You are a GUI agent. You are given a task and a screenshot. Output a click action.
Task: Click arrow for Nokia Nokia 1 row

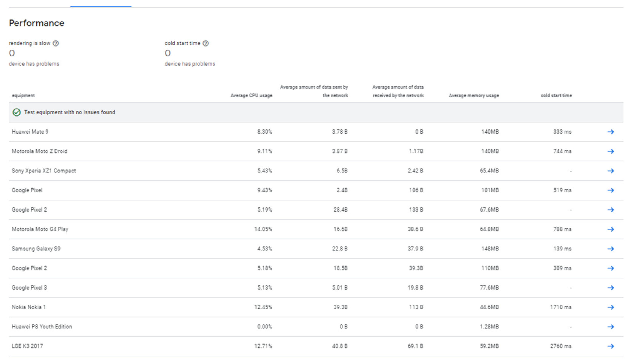tap(611, 307)
